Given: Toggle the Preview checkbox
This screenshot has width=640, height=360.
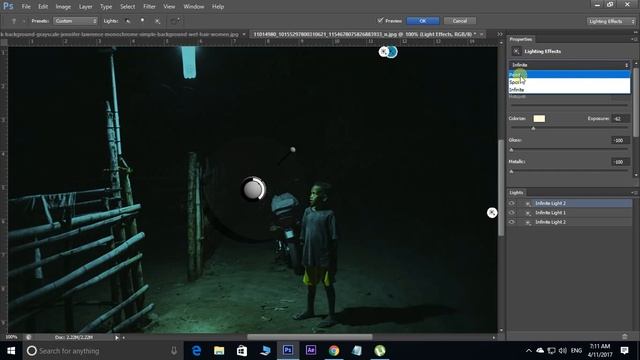Looking at the screenshot, I should point(380,20).
